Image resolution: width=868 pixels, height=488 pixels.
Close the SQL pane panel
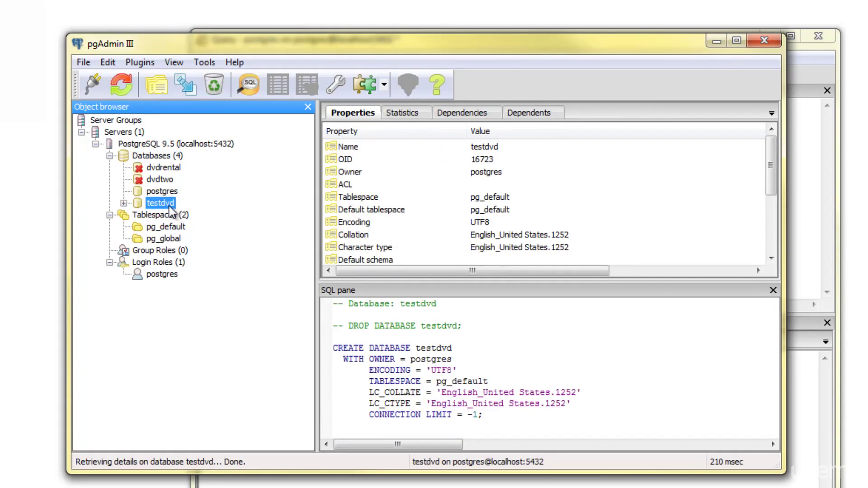click(x=773, y=290)
